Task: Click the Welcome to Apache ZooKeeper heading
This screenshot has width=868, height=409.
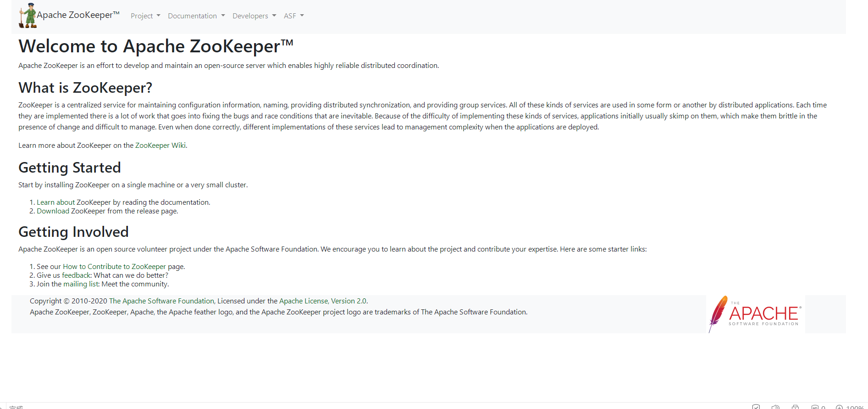Action: (156, 46)
